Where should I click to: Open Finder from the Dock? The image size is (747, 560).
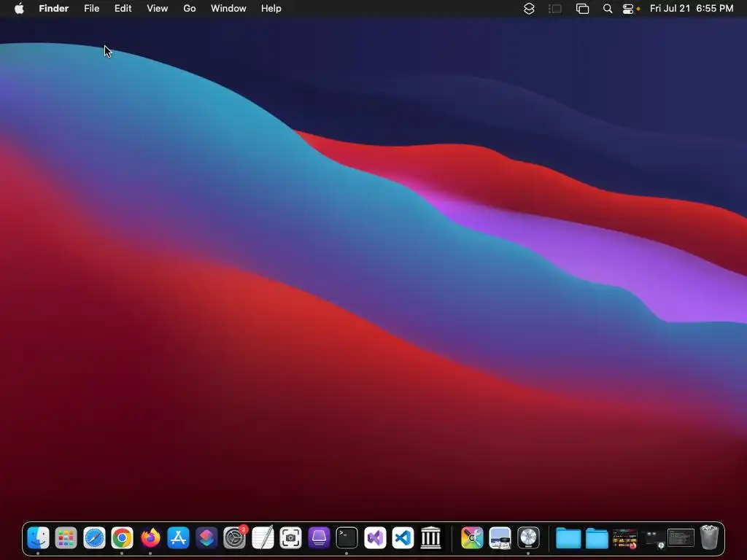38,538
